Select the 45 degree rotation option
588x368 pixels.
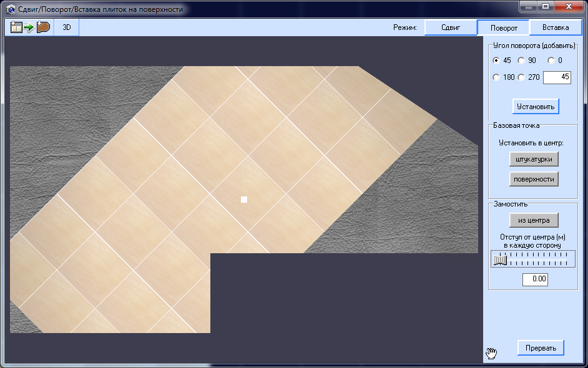[496, 61]
